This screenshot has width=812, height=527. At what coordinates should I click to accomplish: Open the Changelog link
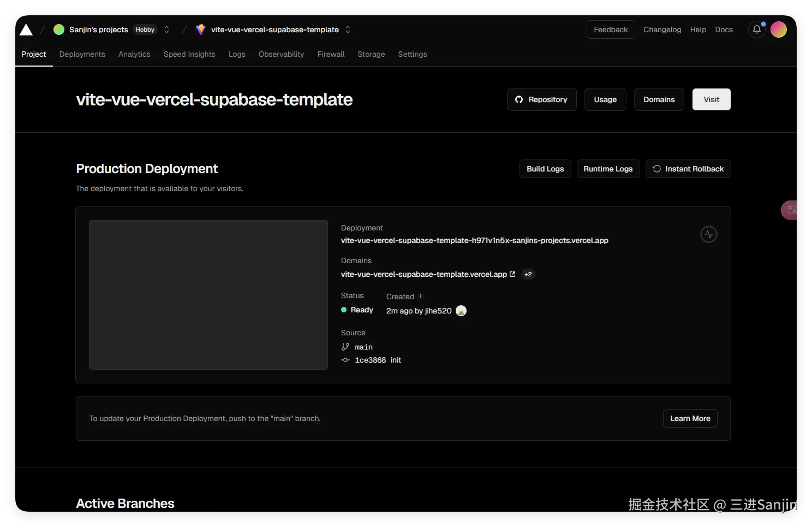pos(662,29)
